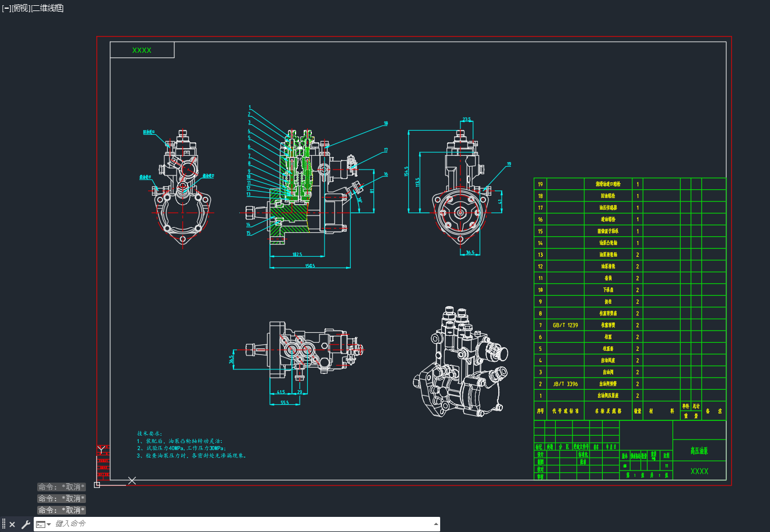Select the XXXX text in top-left frame
Image resolution: width=770 pixels, height=532 pixels.
click(x=142, y=51)
